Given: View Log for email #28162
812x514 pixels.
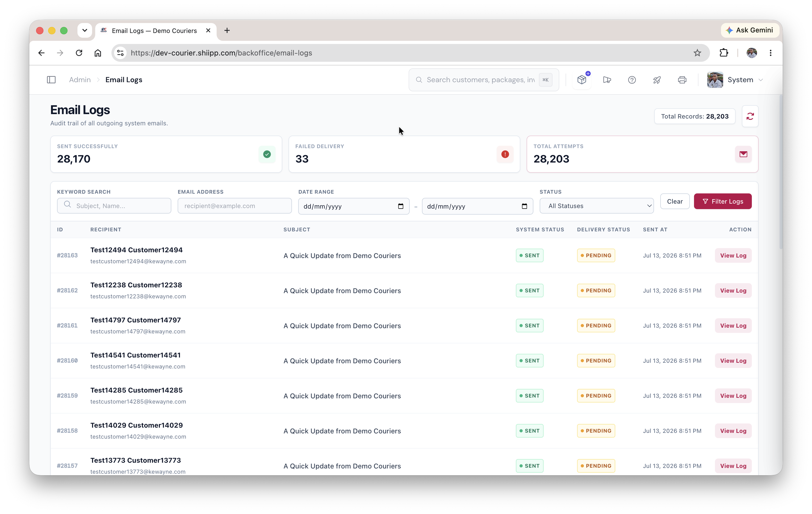Looking at the screenshot, I should (x=733, y=291).
